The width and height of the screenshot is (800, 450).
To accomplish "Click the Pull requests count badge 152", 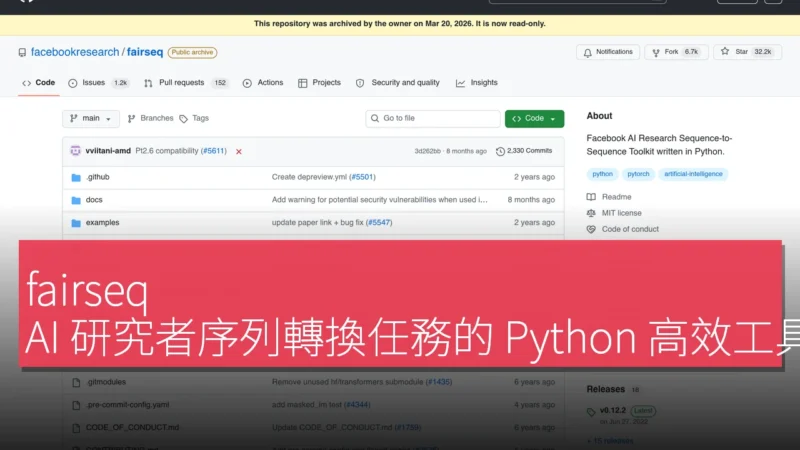I will [x=220, y=83].
